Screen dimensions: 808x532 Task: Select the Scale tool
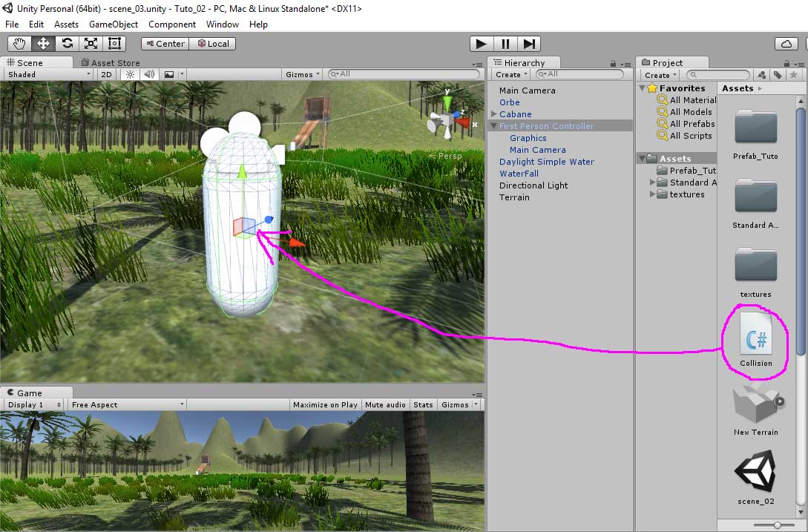pyautogui.click(x=91, y=44)
